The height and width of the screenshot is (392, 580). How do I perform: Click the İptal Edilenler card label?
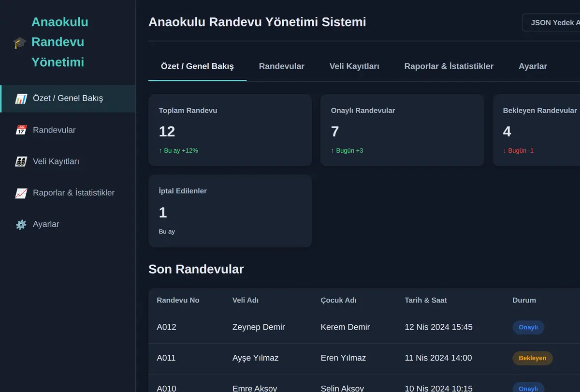click(x=183, y=191)
